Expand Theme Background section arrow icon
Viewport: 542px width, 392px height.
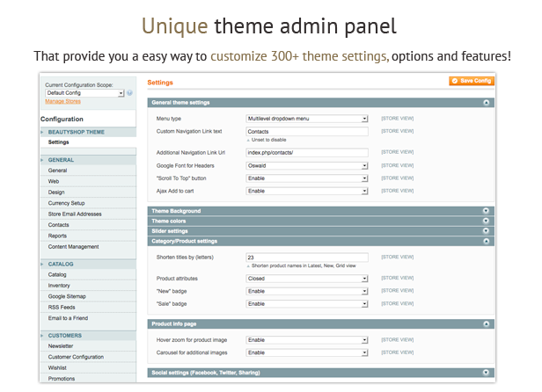tap(487, 211)
